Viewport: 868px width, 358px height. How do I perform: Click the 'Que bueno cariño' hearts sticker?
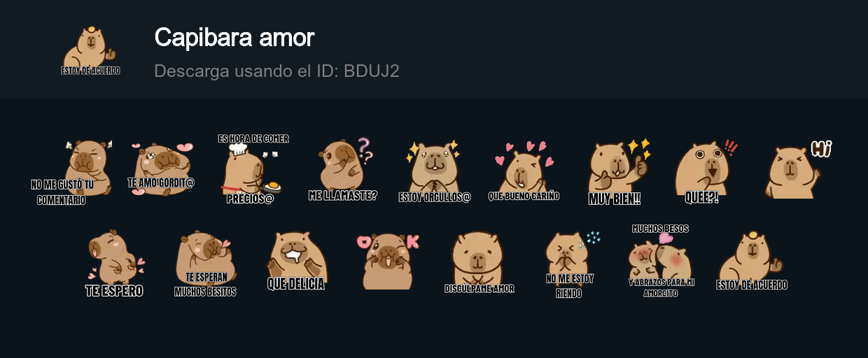click(524, 170)
